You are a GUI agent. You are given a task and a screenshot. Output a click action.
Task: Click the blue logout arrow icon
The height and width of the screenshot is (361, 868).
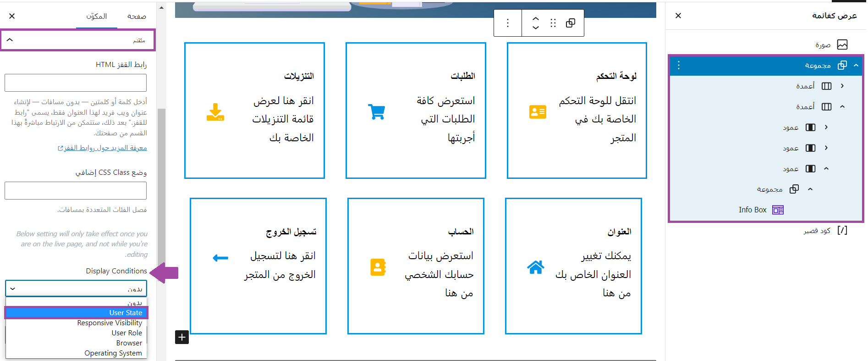point(220,258)
